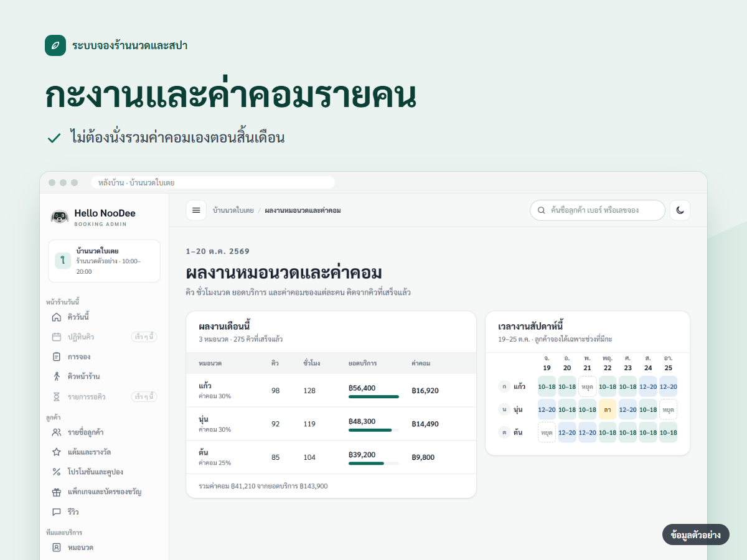Open คิวหน้าร้าน sidebar item

tap(104, 376)
